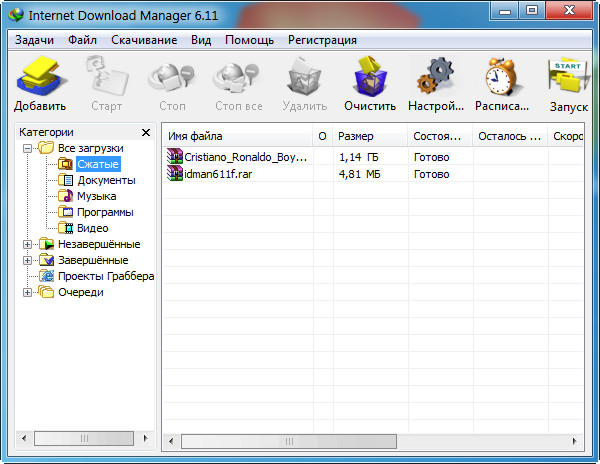Expand the Незавершённые tree node
600x464 pixels.
tap(27, 244)
